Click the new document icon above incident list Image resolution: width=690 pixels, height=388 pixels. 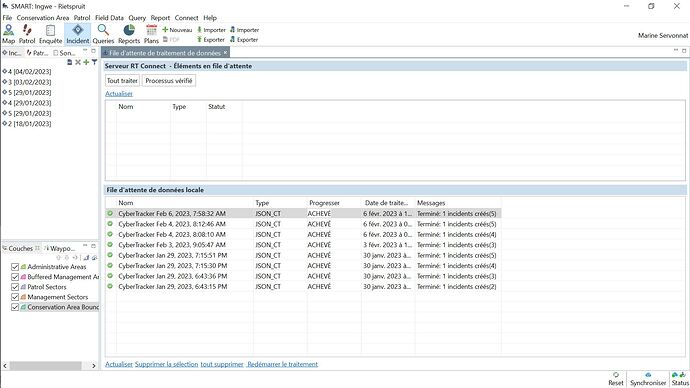click(x=70, y=62)
